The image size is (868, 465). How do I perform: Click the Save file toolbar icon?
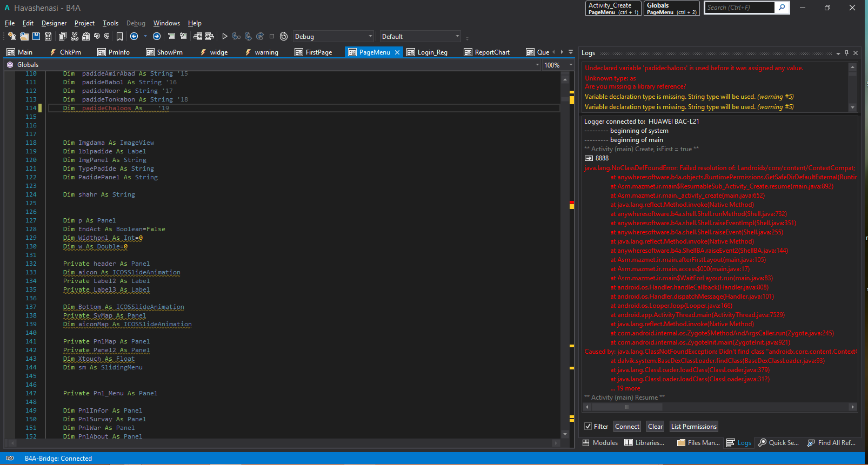click(36, 36)
